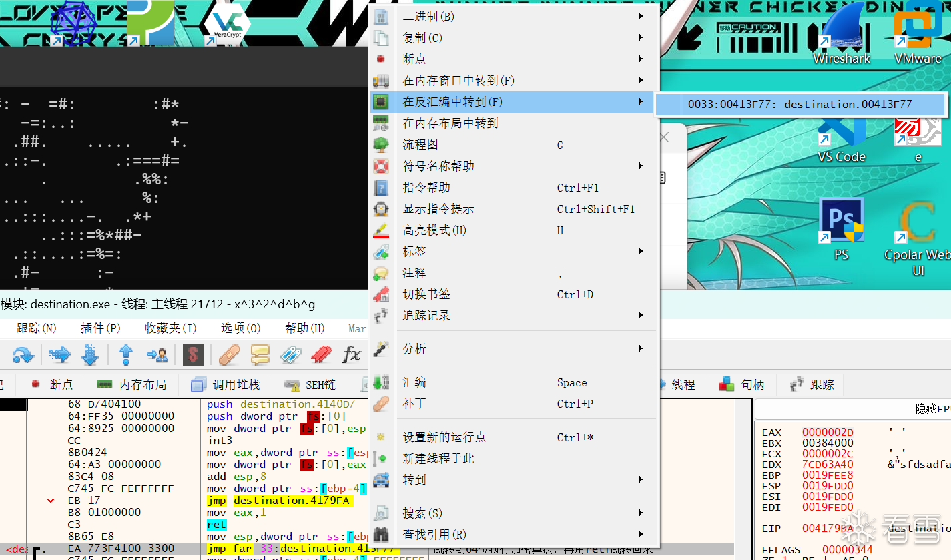Open the labels blue-tag toolbar icon
This screenshot has width=951, height=560.
click(290, 354)
